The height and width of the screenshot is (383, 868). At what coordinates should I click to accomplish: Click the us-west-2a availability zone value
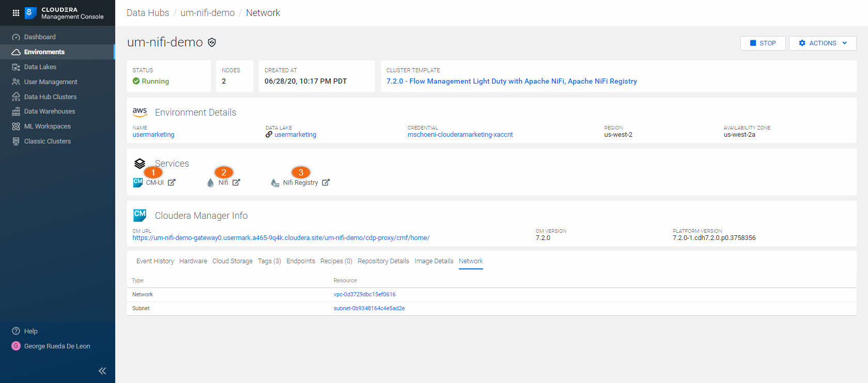point(739,135)
